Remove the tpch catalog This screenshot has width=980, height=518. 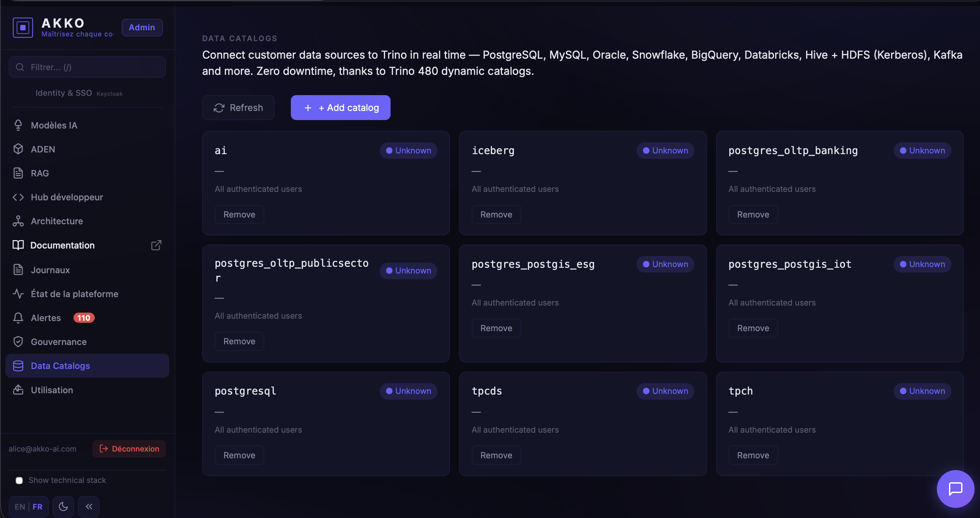click(753, 455)
